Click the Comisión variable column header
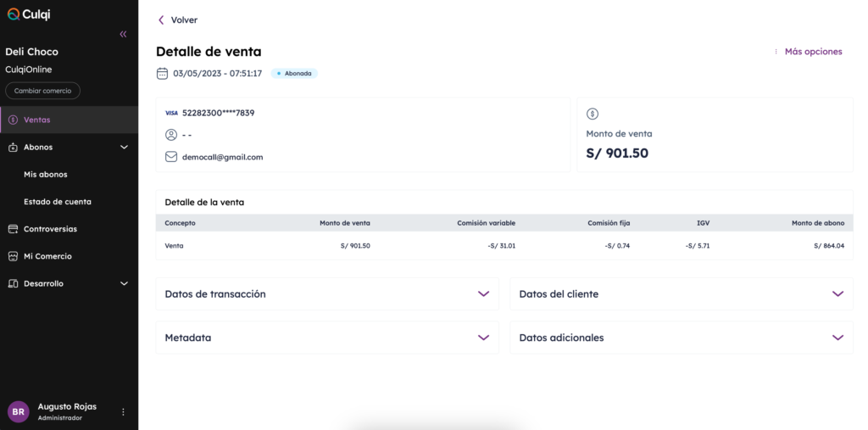 click(486, 223)
